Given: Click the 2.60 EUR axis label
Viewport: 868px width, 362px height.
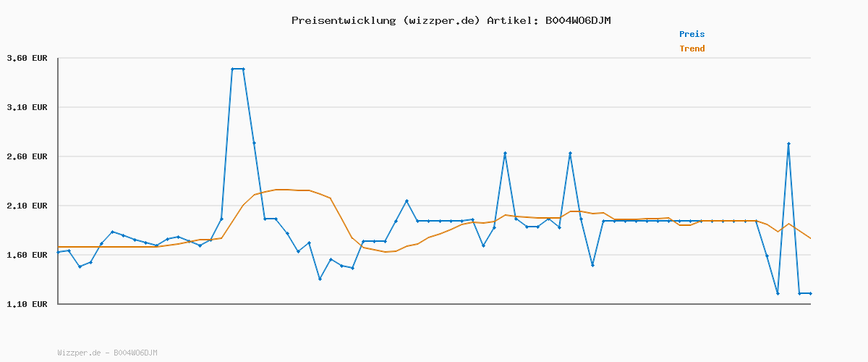Looking at the screenshot, I should pyautogui.click(x=27, y=156).
